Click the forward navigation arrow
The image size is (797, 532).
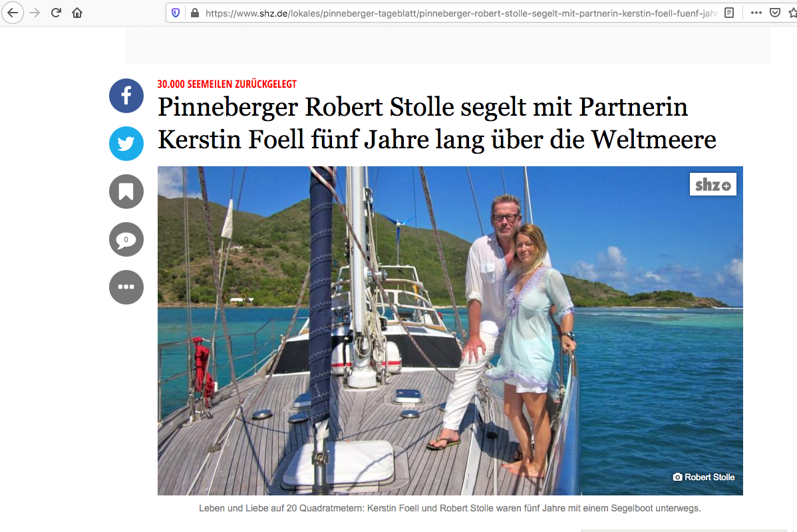(35, 13)
